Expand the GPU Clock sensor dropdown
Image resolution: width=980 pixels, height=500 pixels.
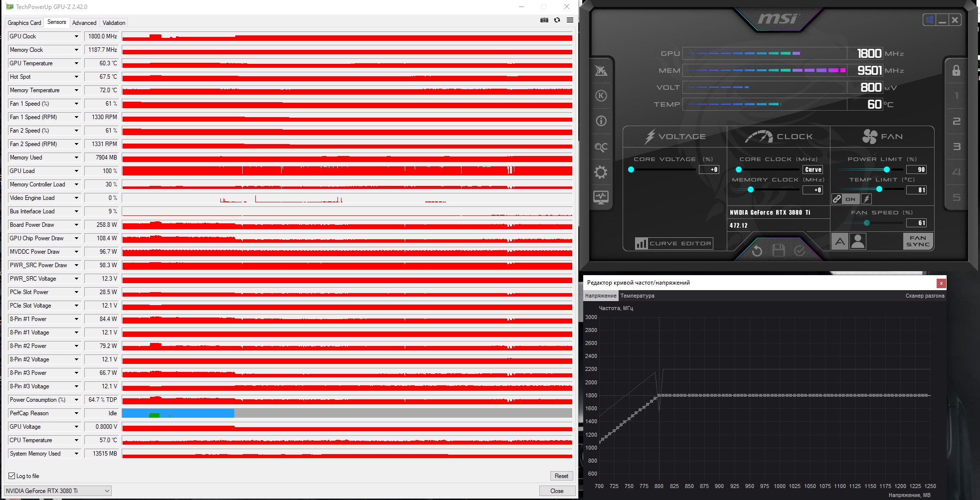[x=76, y=36]
